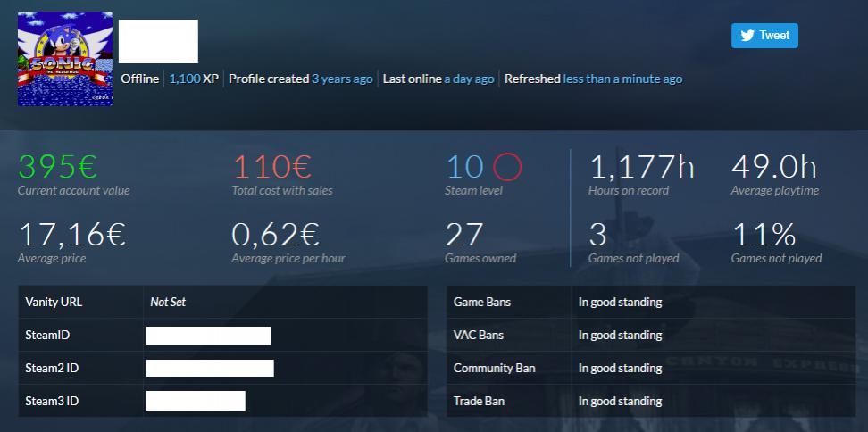The width and height of the screenshot is (868, 432).
Task: Click the Community Ban row label
Action: click(x=495, y=368)
